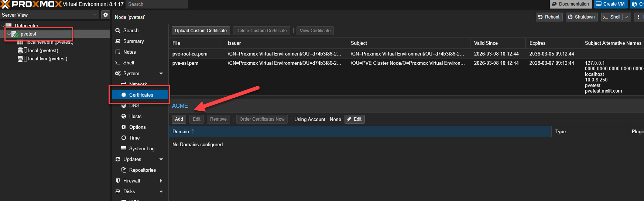The image size is (644, 201).
Task: Click the ACME Add button
Action: tap(179, 119)
